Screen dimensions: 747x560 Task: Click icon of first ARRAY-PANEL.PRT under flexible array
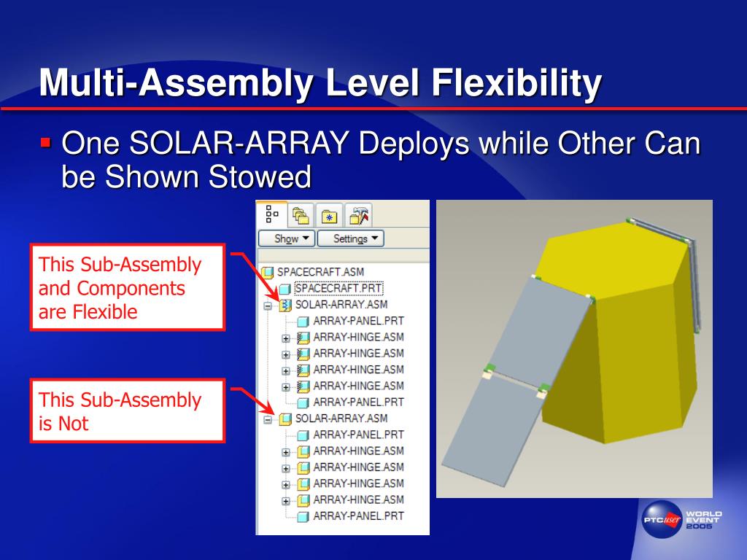coord(303,322)
